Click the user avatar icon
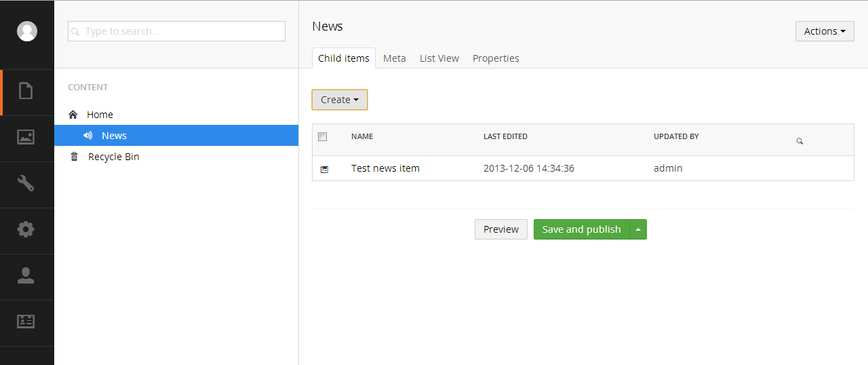Screen dimensions: 868x365 pyautogui.click(x=27, y=31)
